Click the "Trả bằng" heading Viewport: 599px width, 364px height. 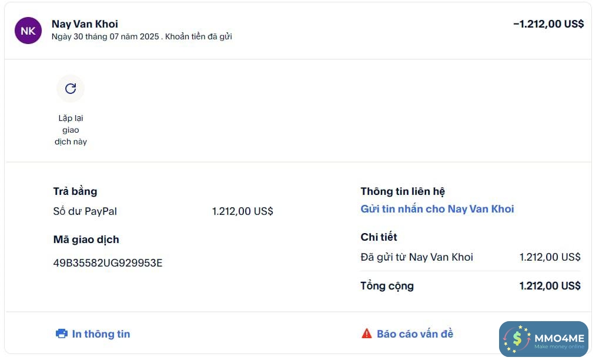tap(75, 191)
